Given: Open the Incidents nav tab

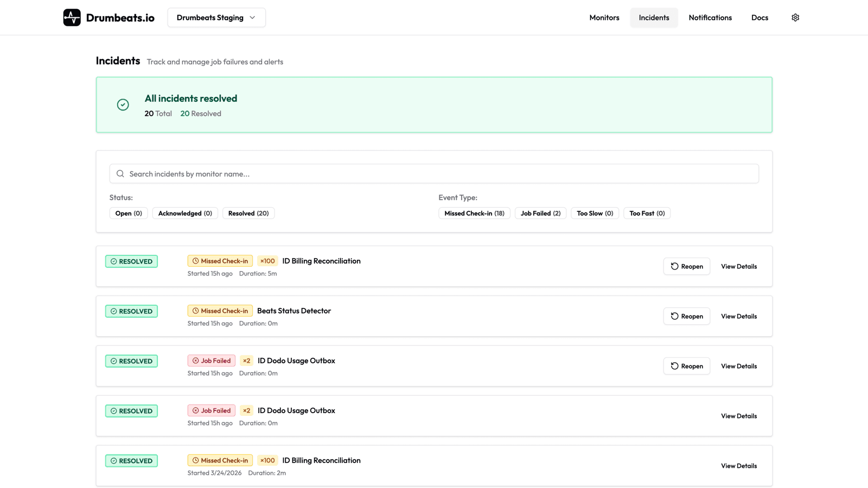Looking at the screenshot, I should tap(654, 17).
